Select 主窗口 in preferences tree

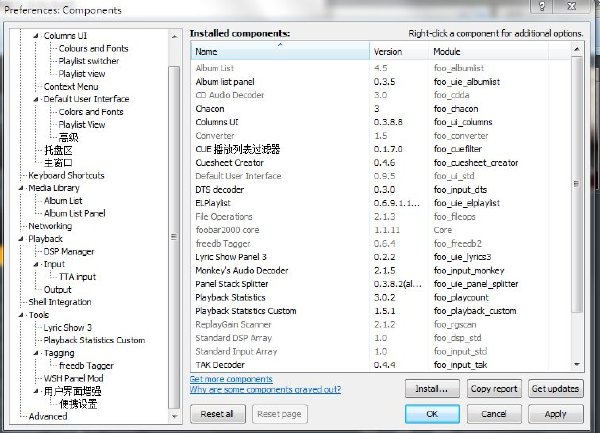coord(58,163)
